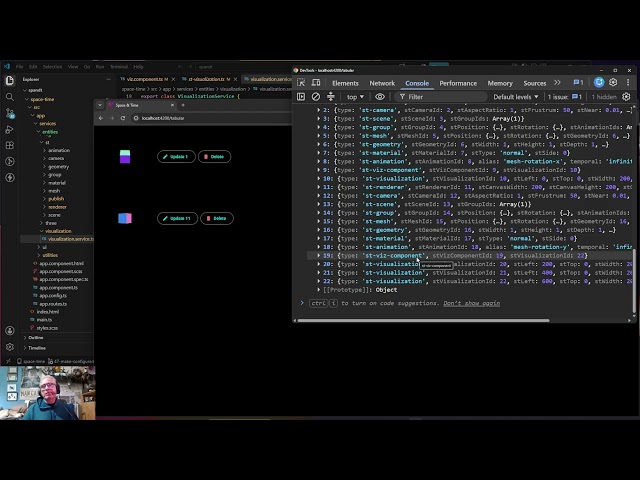Expand the [[Prototype]] Object entry
The height and width of the screenshot is (480, 640).
point(319,290)
